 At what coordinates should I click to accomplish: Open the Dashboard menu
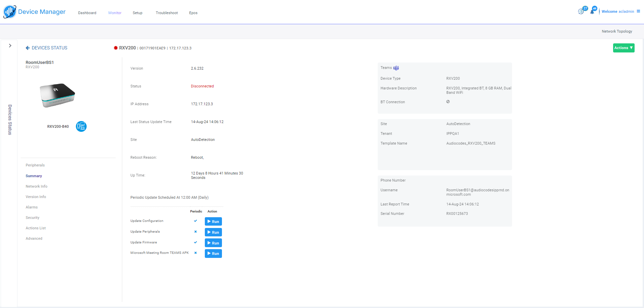pos(87,13)
